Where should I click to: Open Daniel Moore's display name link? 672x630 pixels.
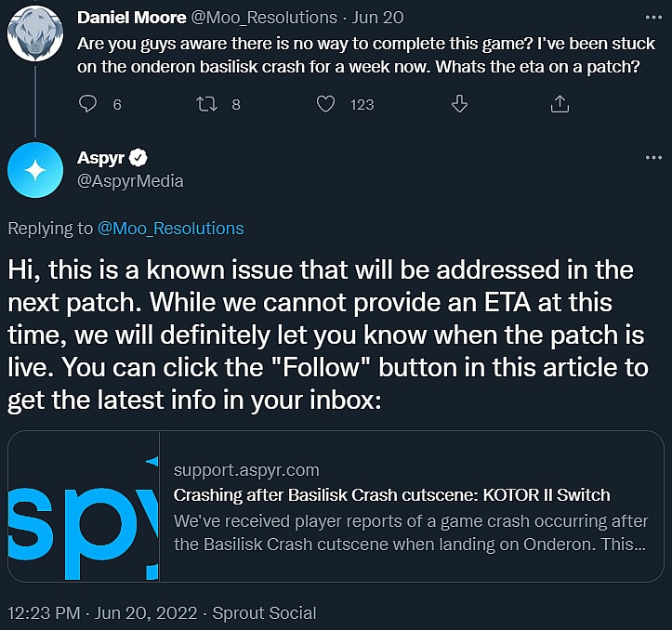click(x=129, y=18)
